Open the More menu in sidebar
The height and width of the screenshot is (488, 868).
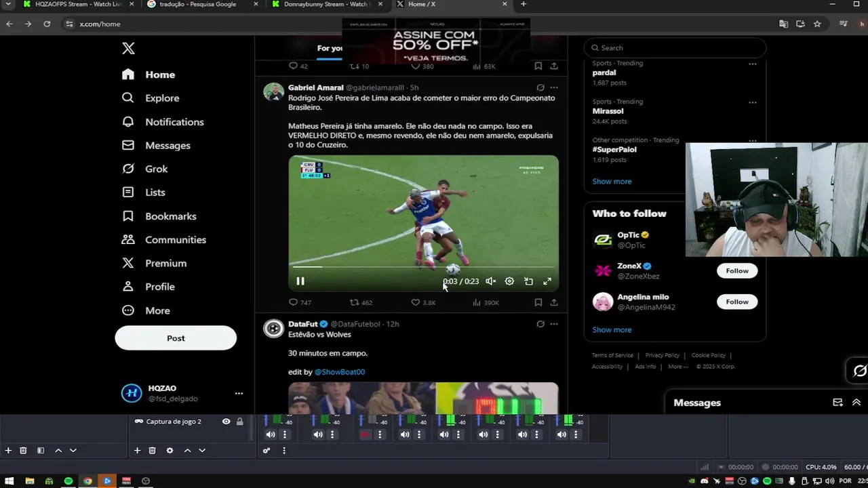pos(146,310)
